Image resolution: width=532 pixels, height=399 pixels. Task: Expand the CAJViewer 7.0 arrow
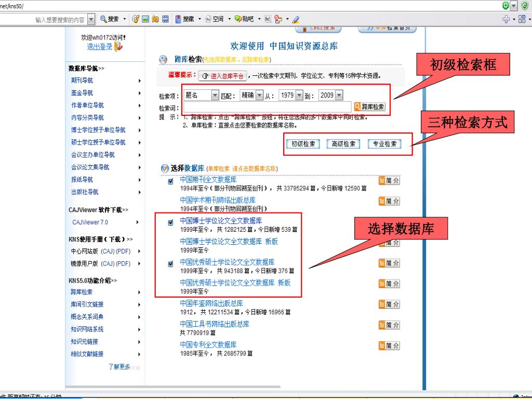(137, 222)
